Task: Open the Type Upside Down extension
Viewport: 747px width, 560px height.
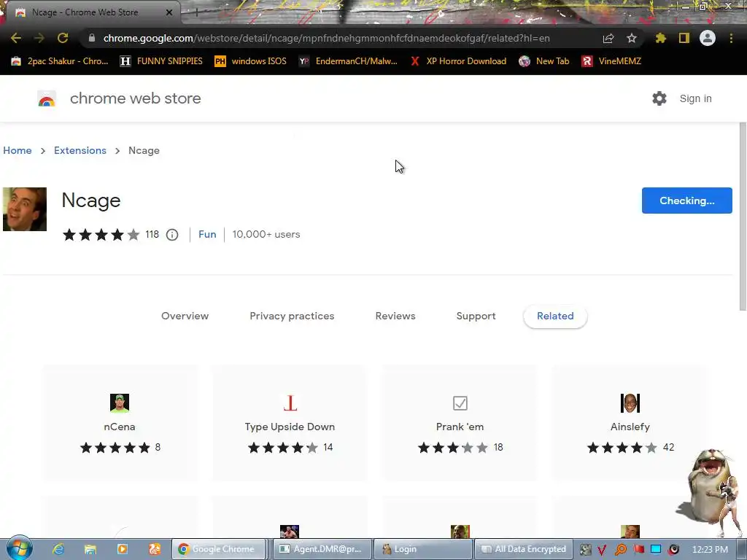Action: tap(290, 423)
